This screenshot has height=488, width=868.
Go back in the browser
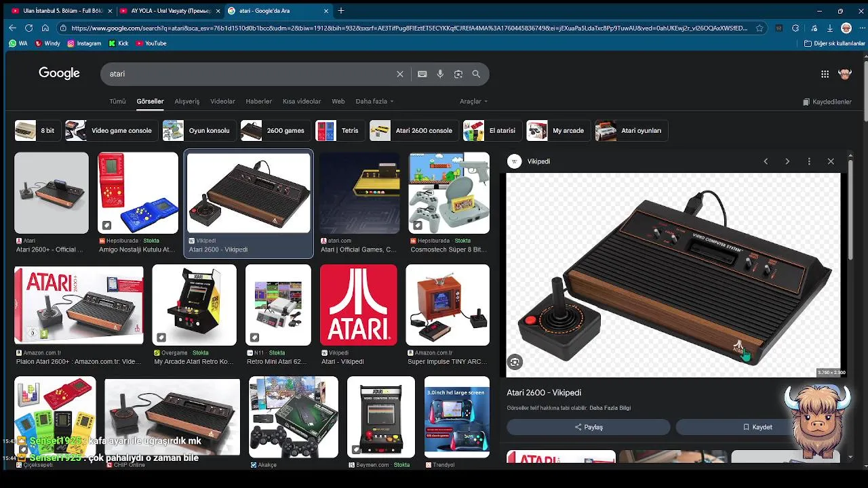point(12,28)
